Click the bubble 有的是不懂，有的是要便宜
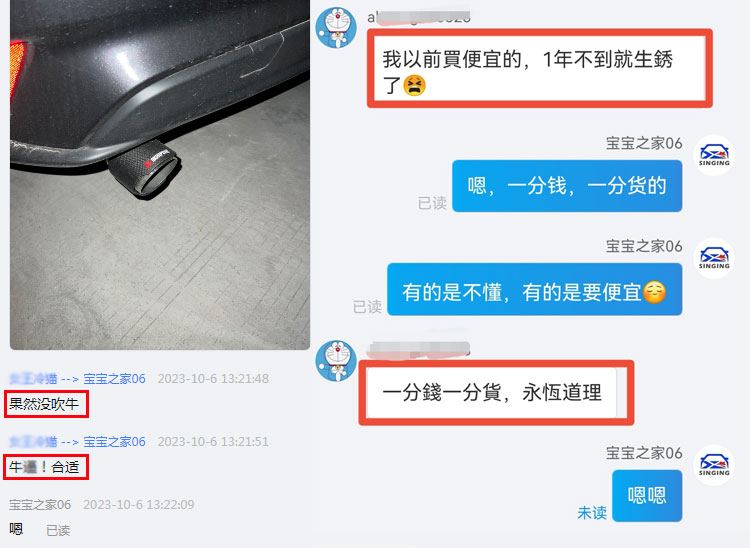Image resolution: width=750 pixels, height=548 pixels. click(x=534, y=289)
